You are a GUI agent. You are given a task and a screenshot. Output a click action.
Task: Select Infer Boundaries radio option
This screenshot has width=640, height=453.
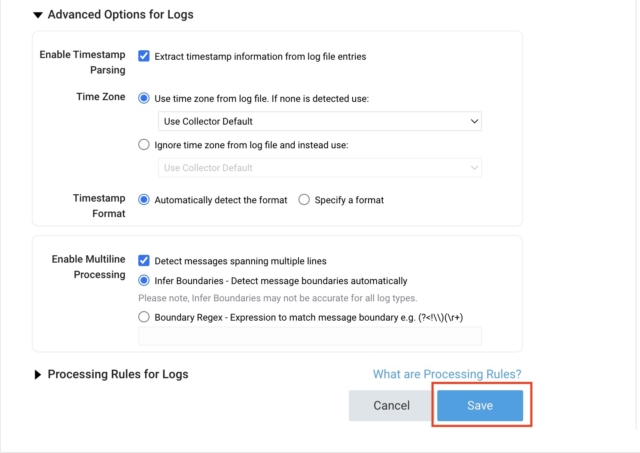click(x=144, y=280)
